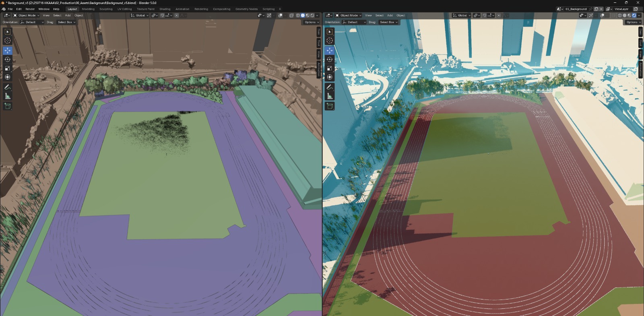The height and width of the screenshot is (316, 644).
Task: Activate the Rotate tool in left viewport
Action: click(7, 59)
